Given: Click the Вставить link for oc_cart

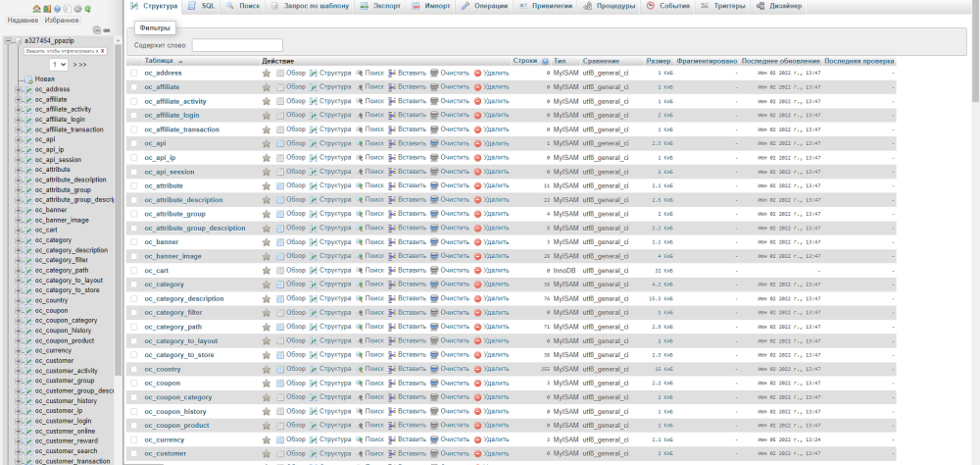Looking at the screenshot, I should tap(412, 270).
